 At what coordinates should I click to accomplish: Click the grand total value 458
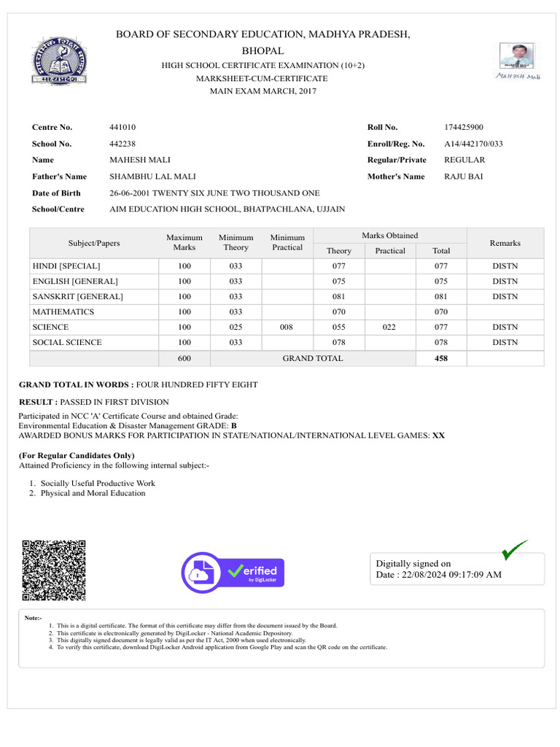[441, 359]
